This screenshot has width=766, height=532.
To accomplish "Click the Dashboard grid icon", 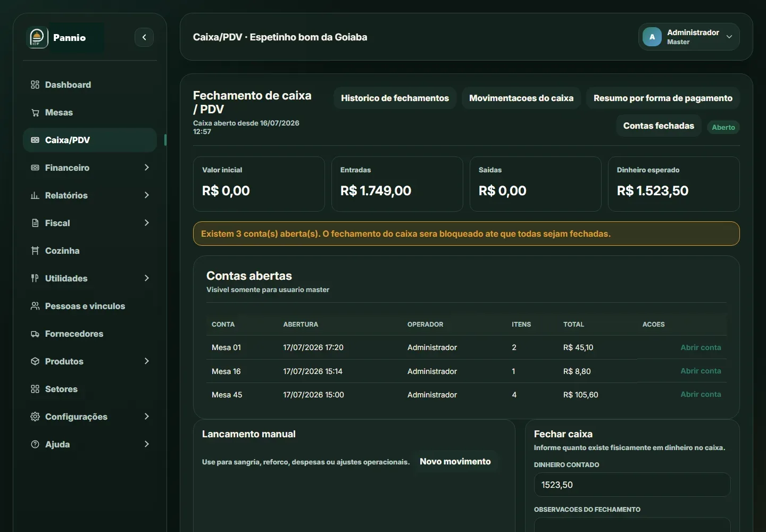I will [x=35, y=85].
